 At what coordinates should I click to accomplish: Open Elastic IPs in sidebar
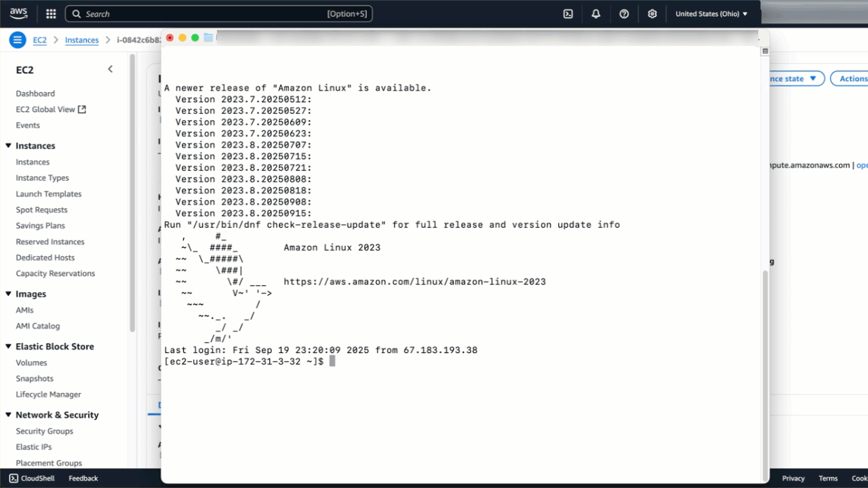pyautogui.click(x=34, y=447)
